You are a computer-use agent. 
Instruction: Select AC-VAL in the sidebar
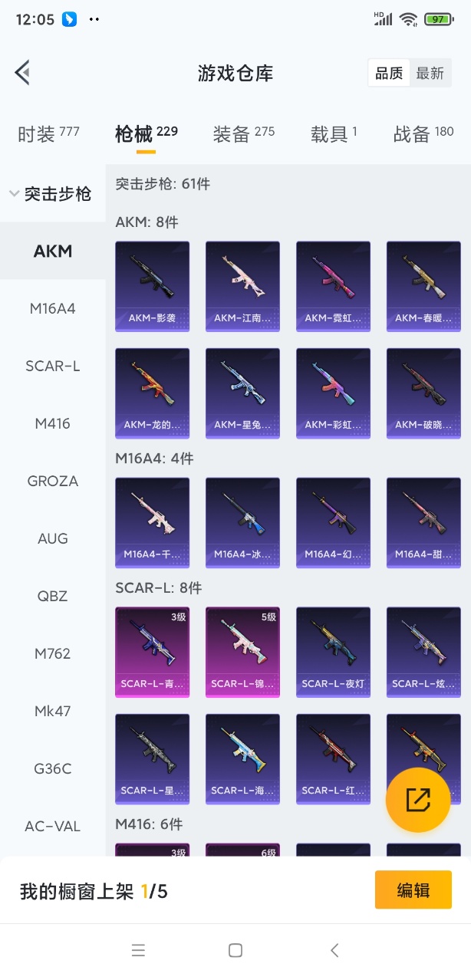pyautogui.click(x=53, y=826)
